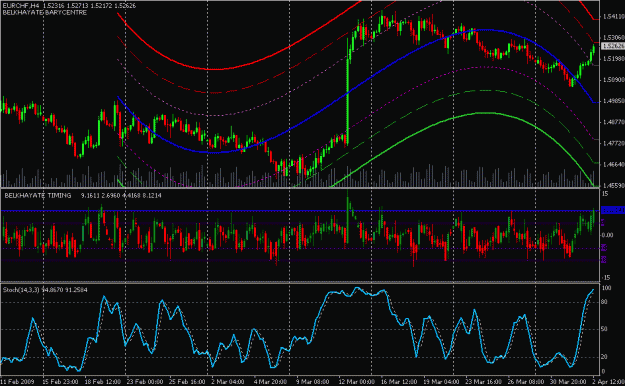This screenshot has height=386, width=625.
Task: Click the 1.5198 price axis label
Action: point(614,59)
